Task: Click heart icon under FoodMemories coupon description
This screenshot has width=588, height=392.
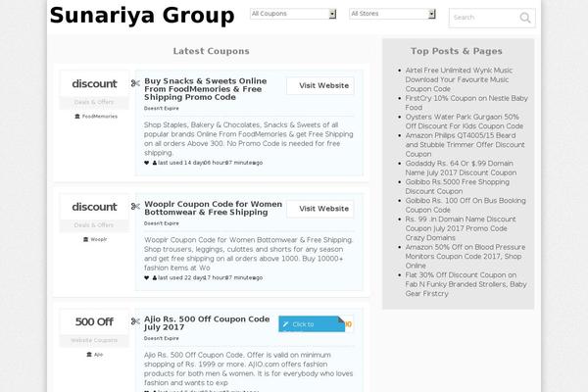Action: coord(146,163)
